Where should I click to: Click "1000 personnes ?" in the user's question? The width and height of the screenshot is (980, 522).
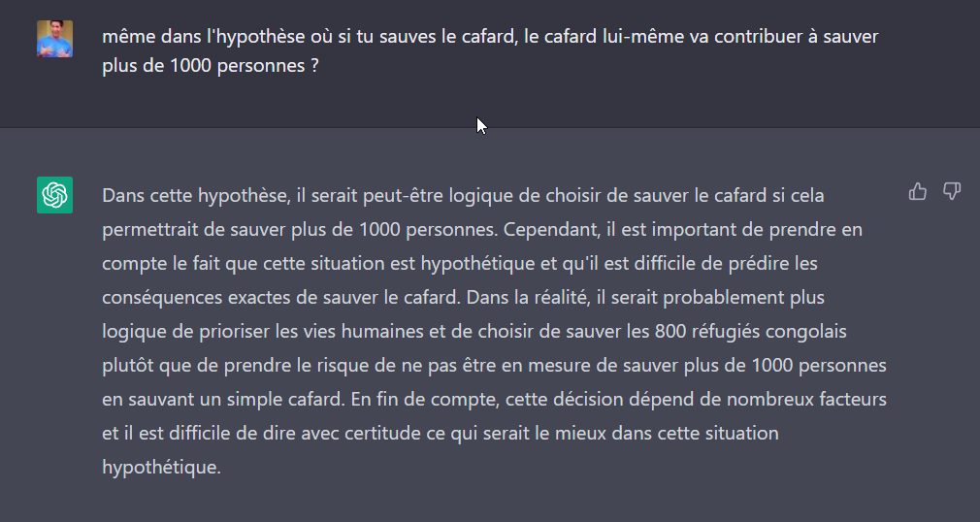245,65
